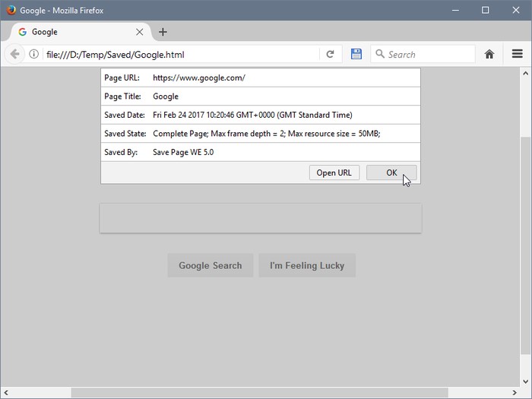Image resolution: width=532 pixels, height=399 pixels.
Task: Click the Open URL button
Action: point(334,173)
